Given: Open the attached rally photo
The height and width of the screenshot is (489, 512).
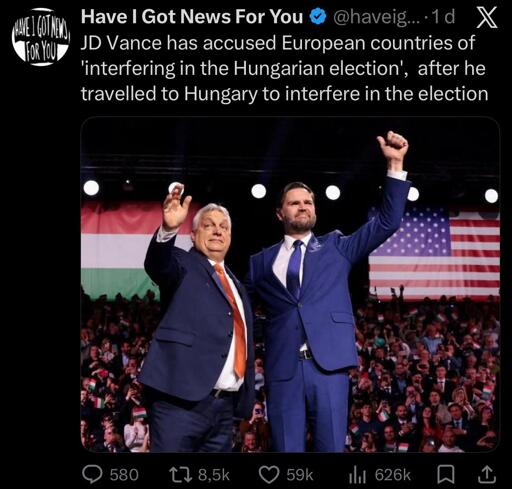Looking at the screenshot, I should [x=290, y=284].
